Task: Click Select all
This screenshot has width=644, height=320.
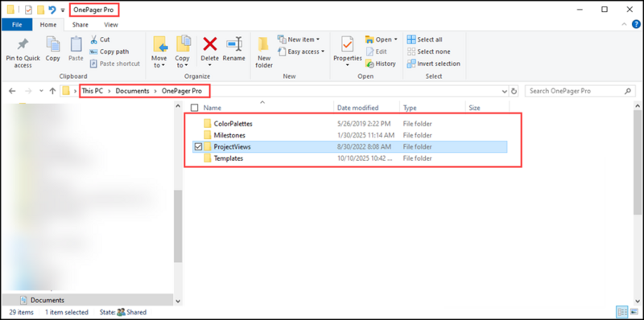Action: pos(425,39)
